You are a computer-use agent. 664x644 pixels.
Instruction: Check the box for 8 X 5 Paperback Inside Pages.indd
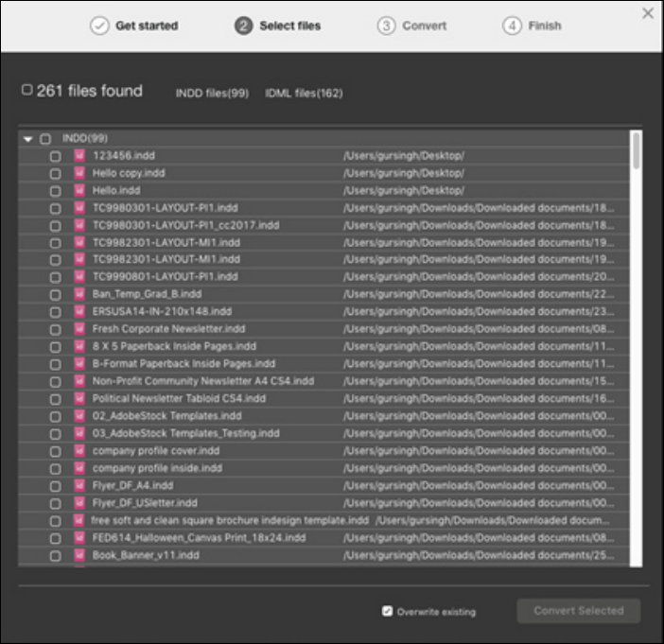(x=56, y=347)
